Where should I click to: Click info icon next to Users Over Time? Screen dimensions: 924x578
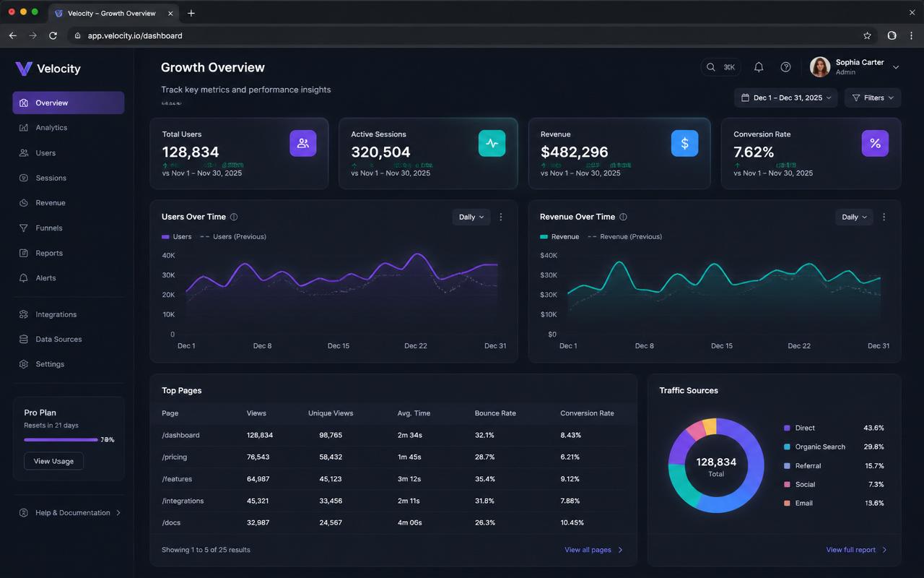coord(234,217)
